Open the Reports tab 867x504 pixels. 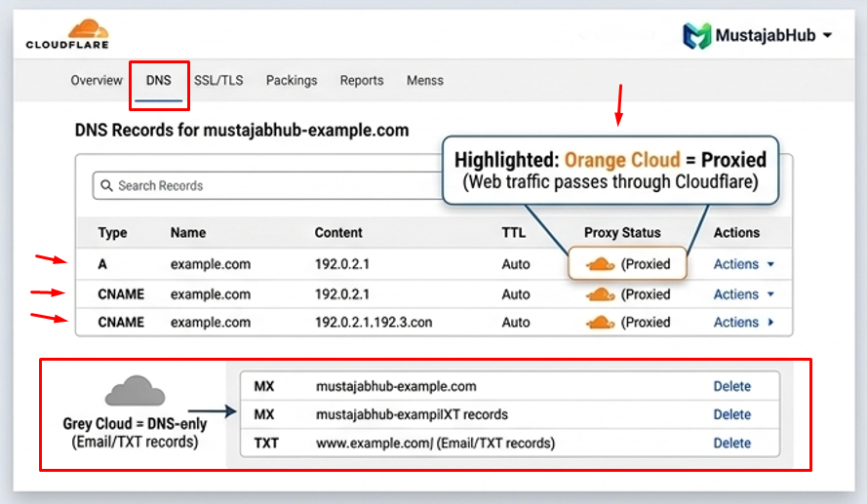362,81
